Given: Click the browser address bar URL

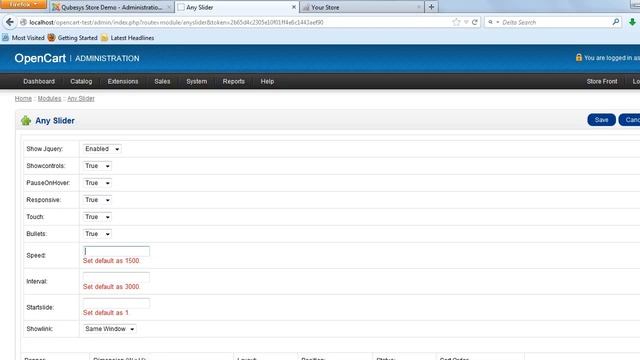Looking at the screenshot, I should 176,22.
